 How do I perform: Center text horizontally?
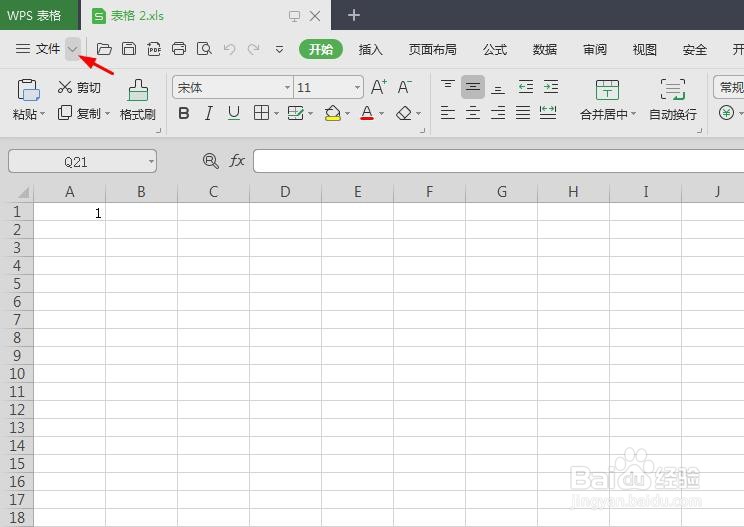[x=473, y=113]
